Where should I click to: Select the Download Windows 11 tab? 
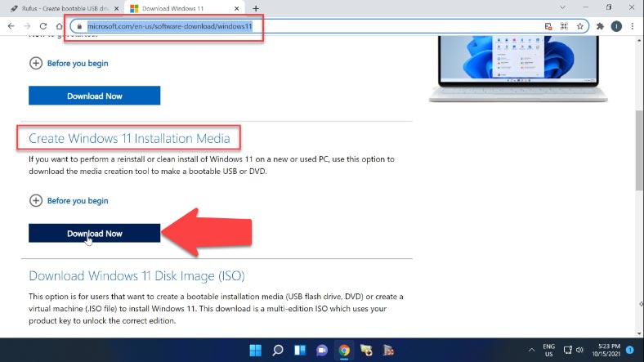pos(183,8)
